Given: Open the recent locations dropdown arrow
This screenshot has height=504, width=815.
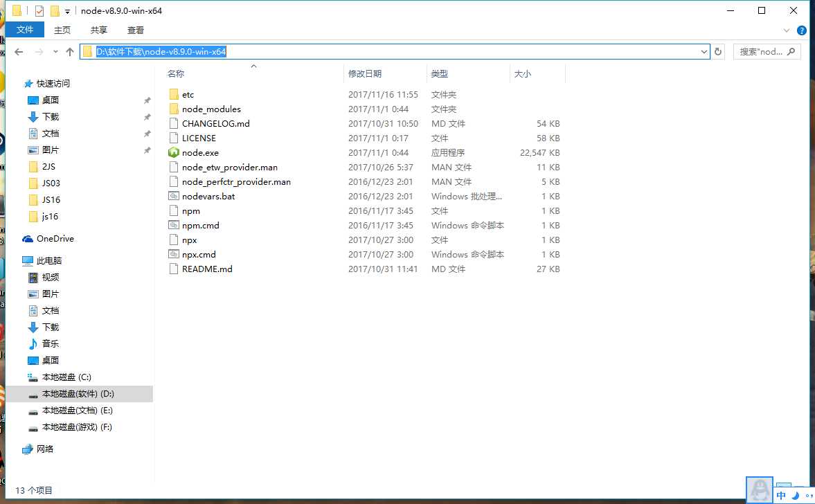Looking at the screenshot, I should click(55, 51).
